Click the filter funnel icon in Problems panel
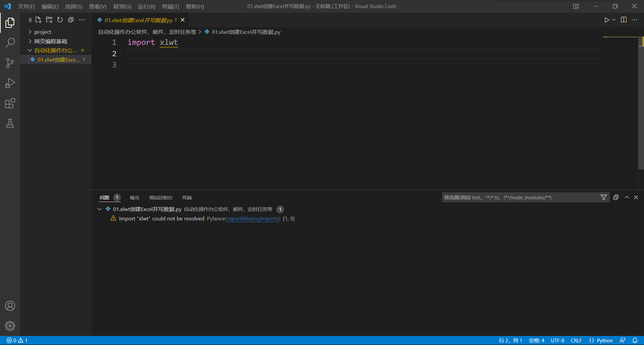Image resolution: width=644 pixels, height=345 pixels. [x=604, y=198]
